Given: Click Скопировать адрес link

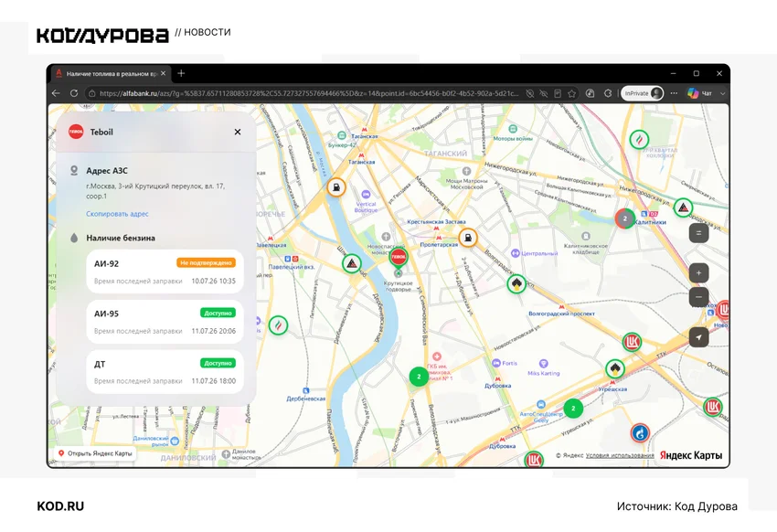Looking at the screenshot, I should 117,214.
